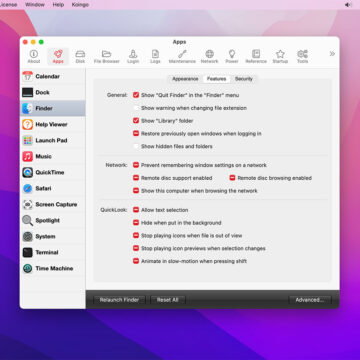Open the About toolbar section
Image resolution: width=360 pixels, height=360 pixels.
34,57
